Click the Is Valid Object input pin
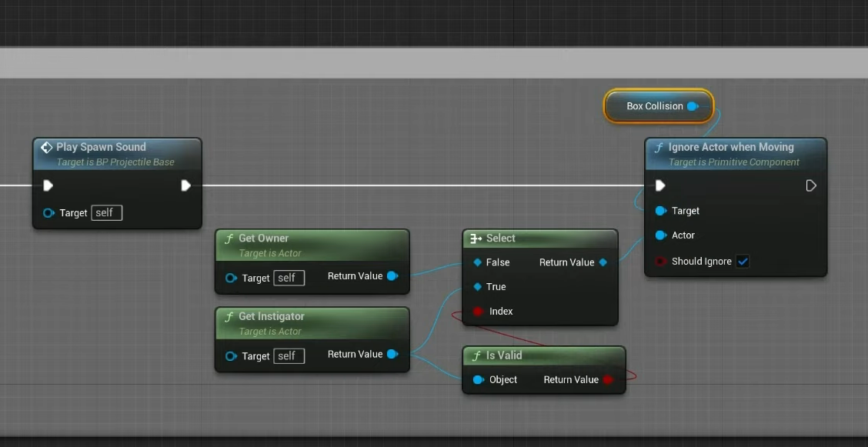 pos(478,379)
